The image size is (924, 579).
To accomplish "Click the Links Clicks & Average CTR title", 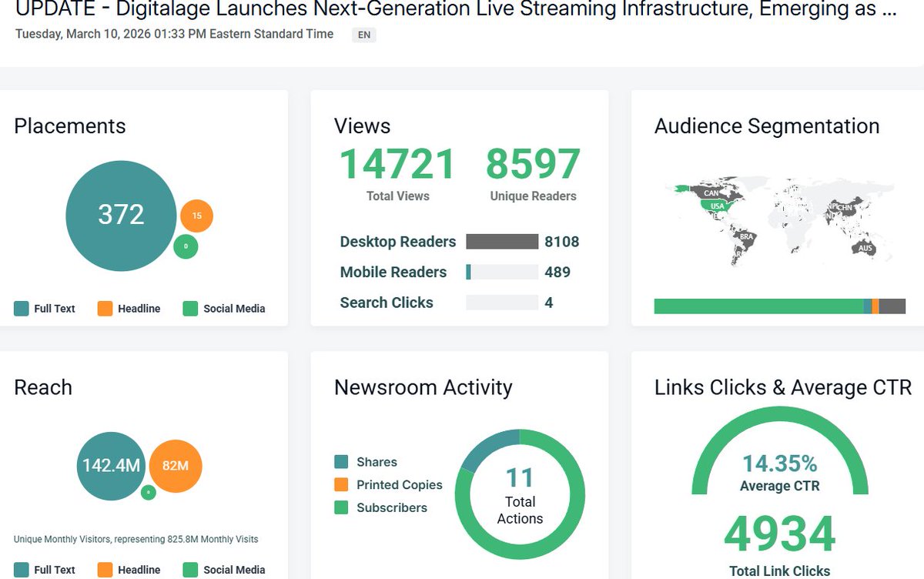I will click(x=783, y=387).
